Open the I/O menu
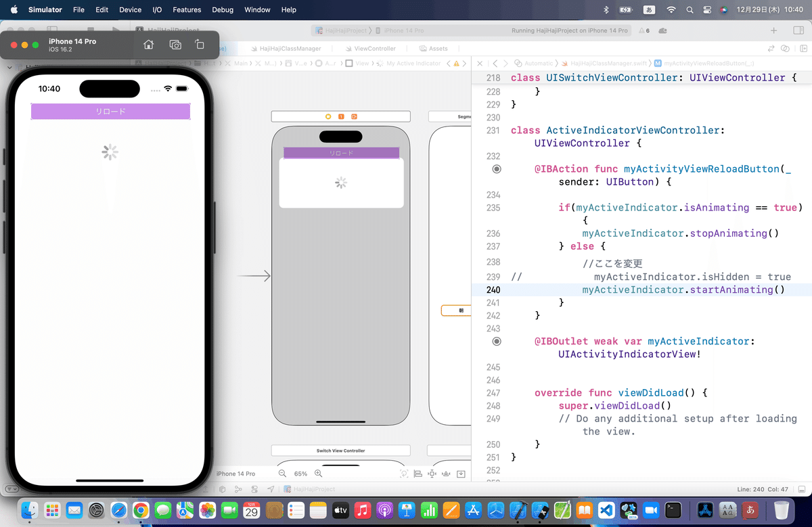 (157, 9)
